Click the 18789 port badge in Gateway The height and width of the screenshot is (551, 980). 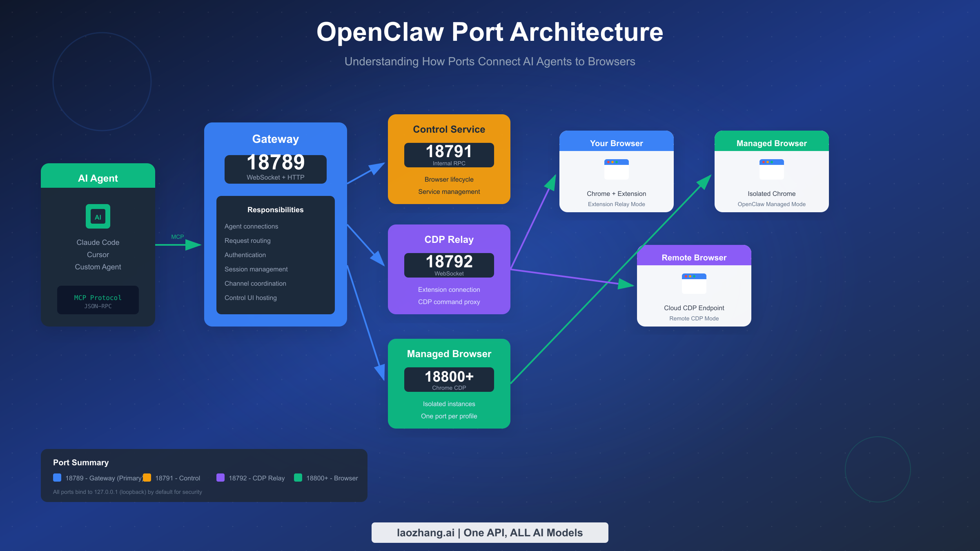(x=276, y=169)
